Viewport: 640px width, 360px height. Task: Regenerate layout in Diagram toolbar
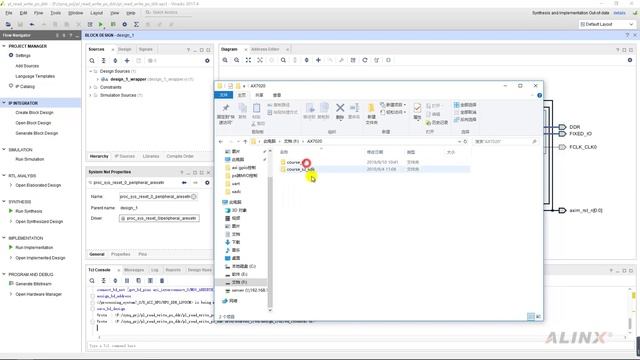tap(365, 60)
